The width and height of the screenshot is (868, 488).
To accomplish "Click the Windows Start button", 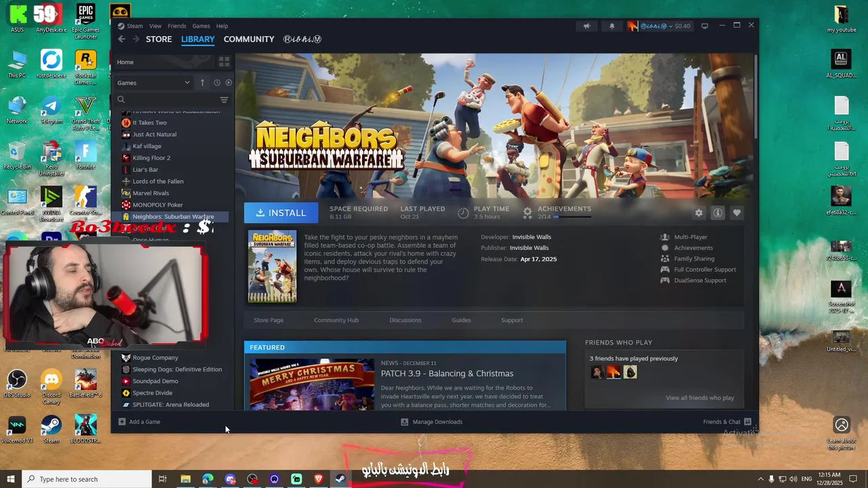I will click(11, 479).
